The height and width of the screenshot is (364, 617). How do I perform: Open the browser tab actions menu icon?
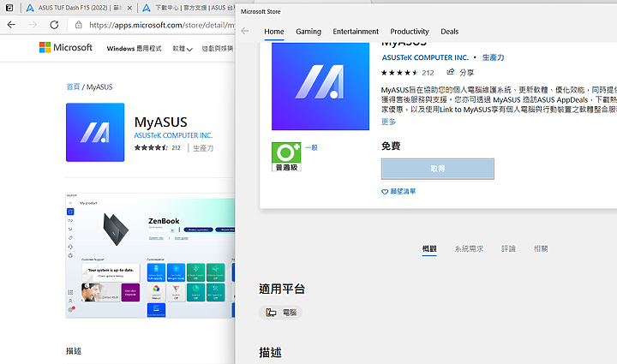click(9, 8)
